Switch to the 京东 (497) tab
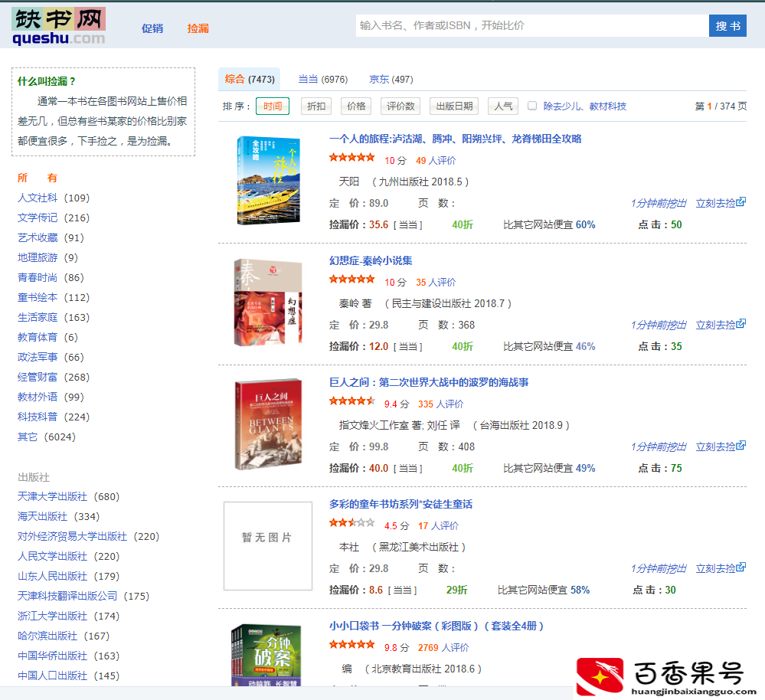 point(391,79)
